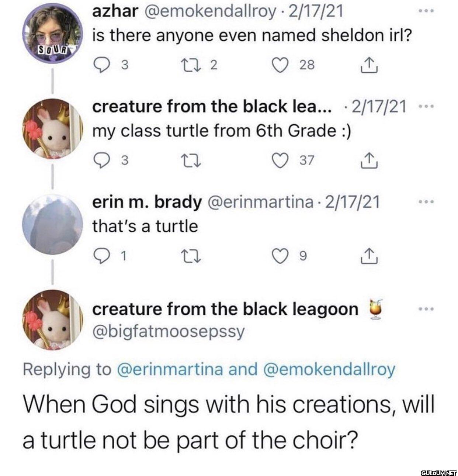Share erin m. brady's tweet
The height and width of the screenshot is (476, 458).
pyautogui.click(x=369, y=255)
